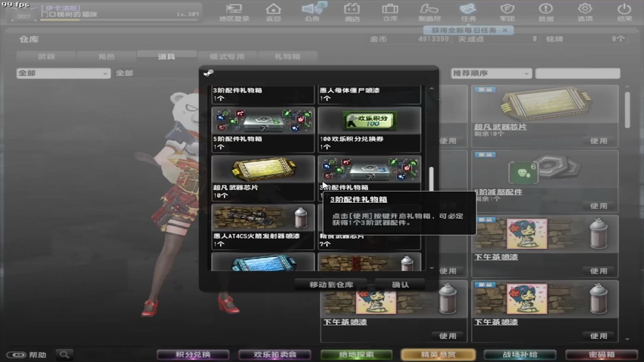
Task: Click the 确认 confirm button
Action: point(400,284)
